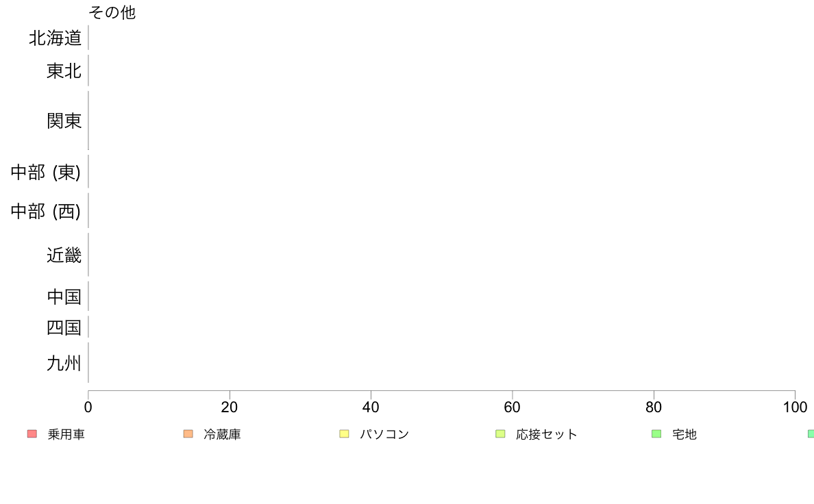
Task: Click the その他 chart title
Action: [x=112, y=12]
